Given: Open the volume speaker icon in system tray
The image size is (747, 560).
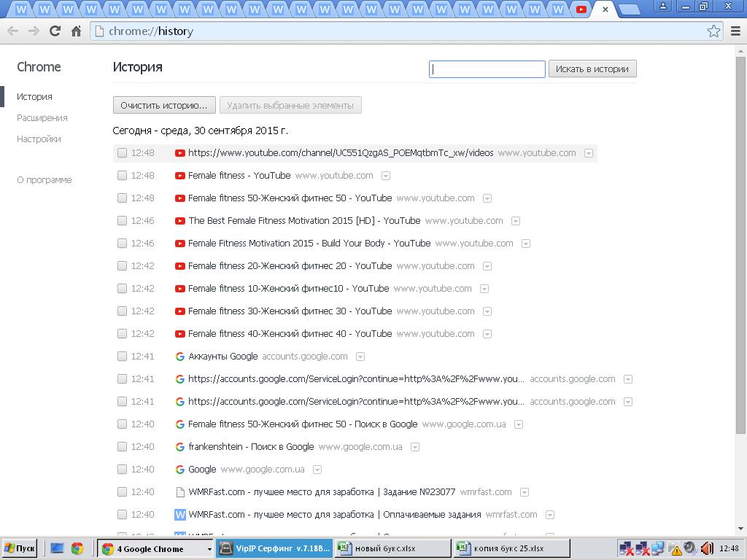Looking at the screenshot, I should click(707, 548).
